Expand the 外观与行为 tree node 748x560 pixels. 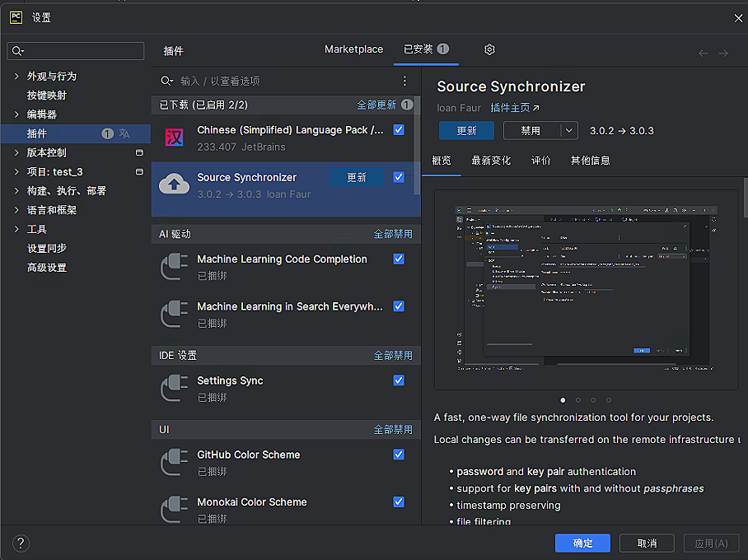pyautogui.click(x=16, y=77)
